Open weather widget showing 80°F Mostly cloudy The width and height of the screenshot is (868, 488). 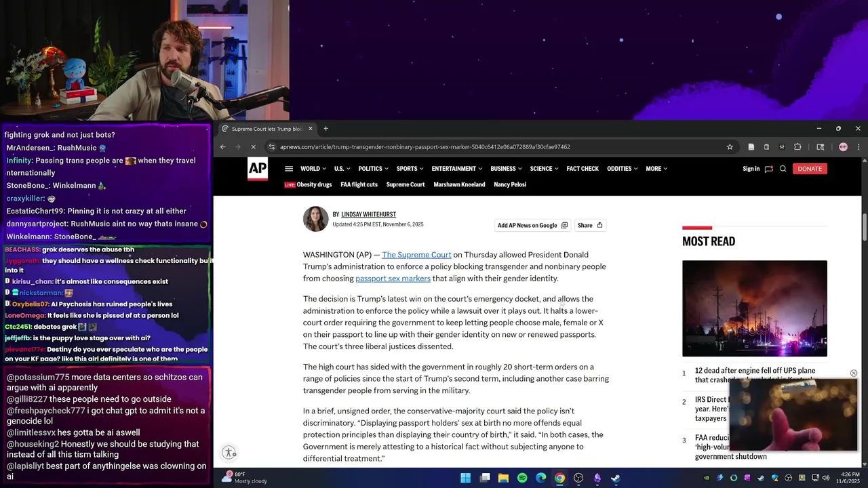(245, 478)
